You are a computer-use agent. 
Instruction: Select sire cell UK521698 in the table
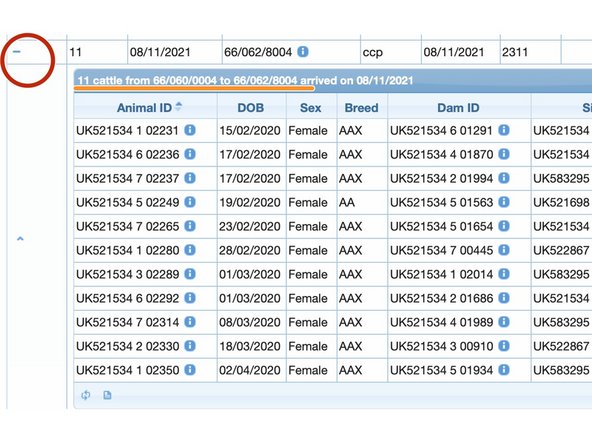[x=561, y=202]
